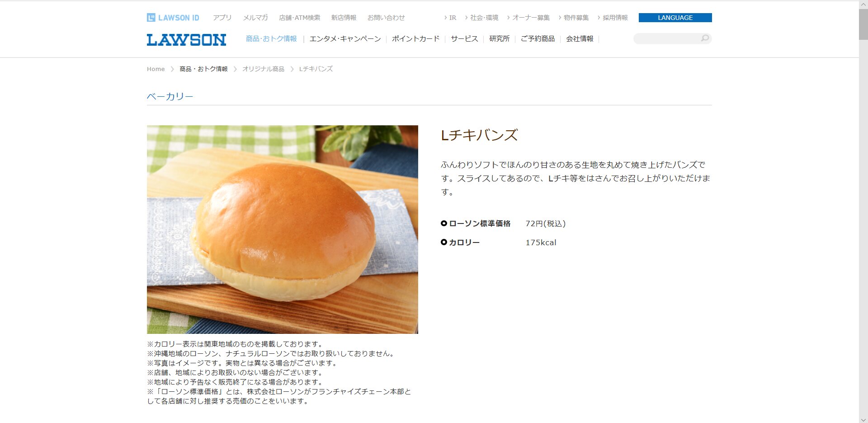868x423 pixels.
Task: Open the エンタメ·キャンペーン menu
Action: (x=345, y=39)
